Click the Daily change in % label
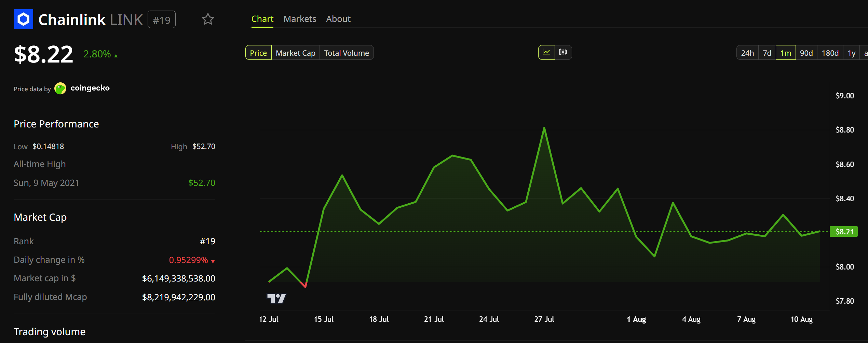 point(49,260)
